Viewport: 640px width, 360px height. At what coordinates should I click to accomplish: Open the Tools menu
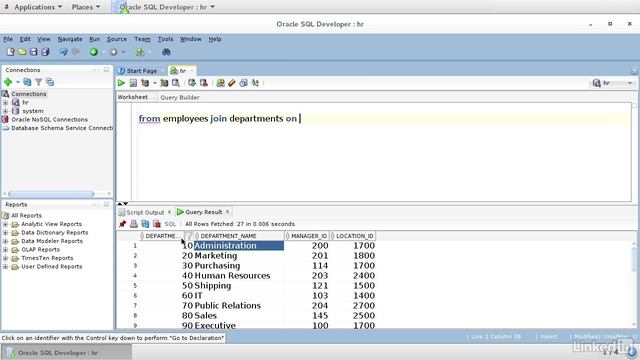(165, 39)
